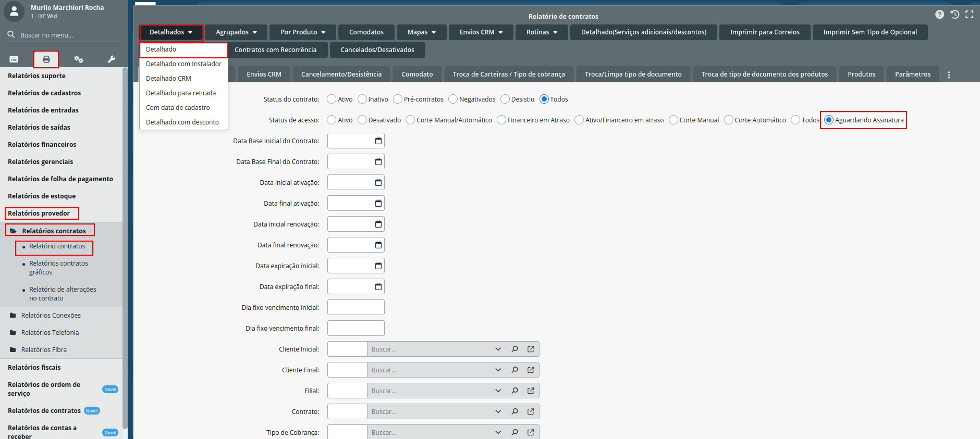
Task: Open the wrench tools icon
Action: (111, 59)
